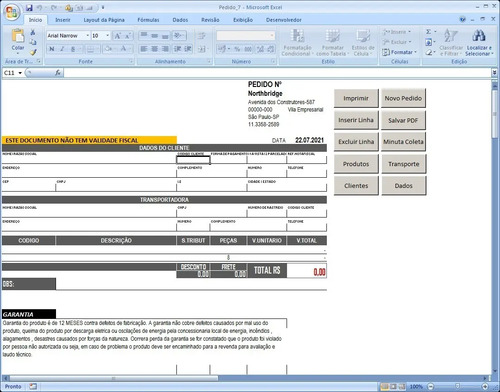Viewport: 500px width, 392px height.
Task: Click the insert function fx icon
Action: coord(58,73)
